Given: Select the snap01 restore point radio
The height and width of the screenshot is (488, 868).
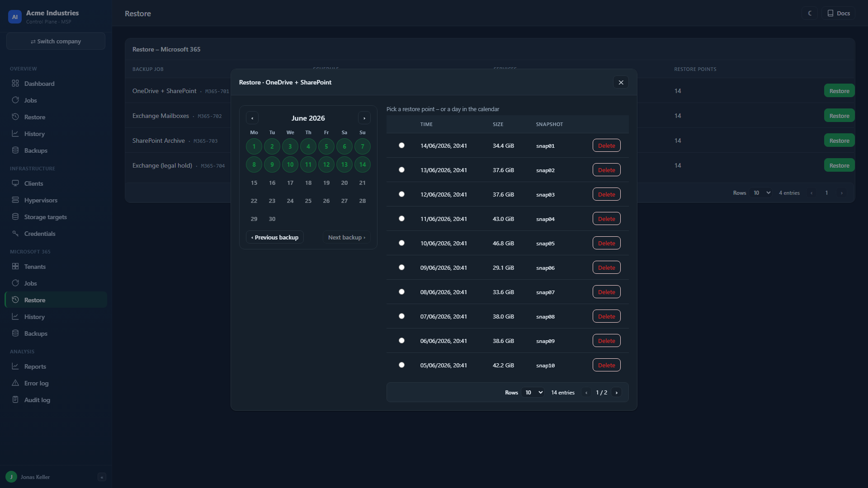Looking at the screenshot, I should (x=401, y=145).
